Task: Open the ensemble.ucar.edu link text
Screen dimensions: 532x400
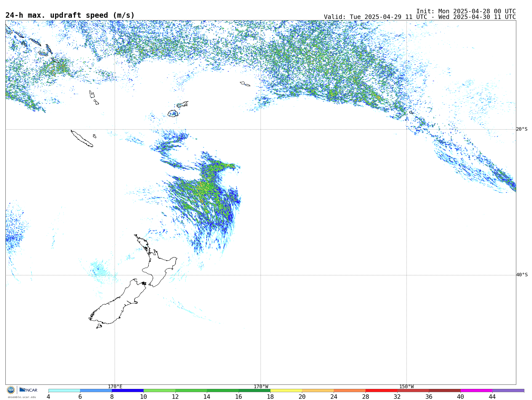Action: click(22, 397)
